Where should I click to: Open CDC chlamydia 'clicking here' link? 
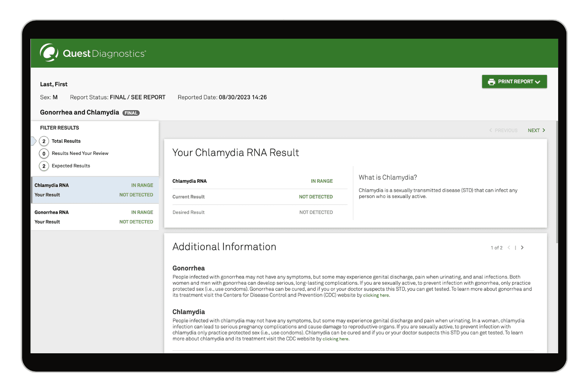click(336, 339)
